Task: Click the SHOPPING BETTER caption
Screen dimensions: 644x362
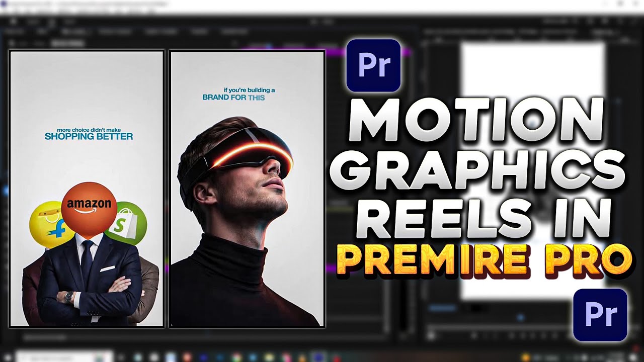Action: [89, 136]
